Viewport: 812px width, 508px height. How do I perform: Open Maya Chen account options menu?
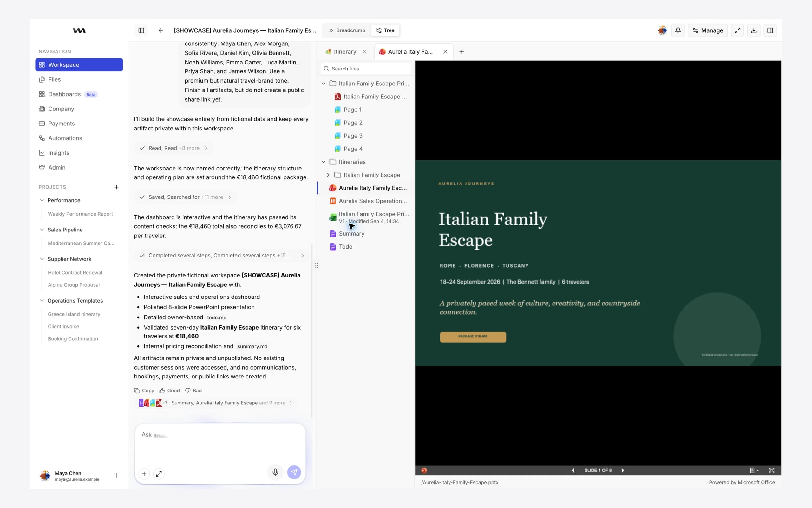tap(116, 476)
